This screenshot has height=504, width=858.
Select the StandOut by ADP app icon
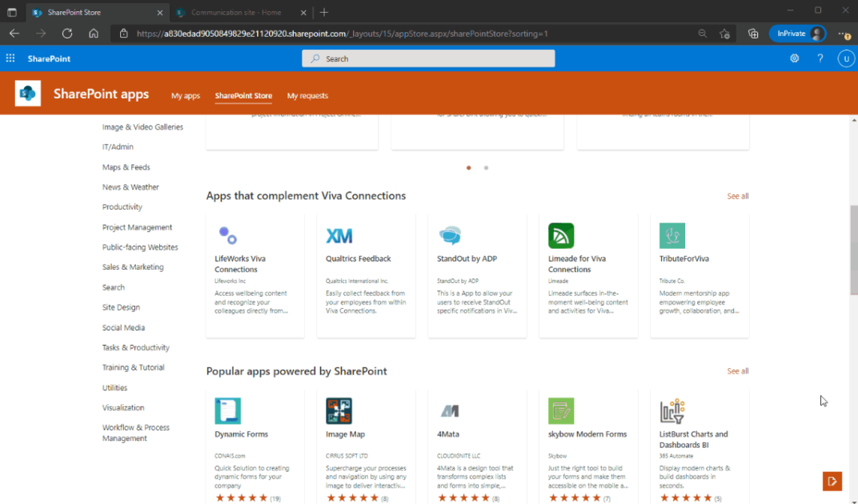[450, 235]
